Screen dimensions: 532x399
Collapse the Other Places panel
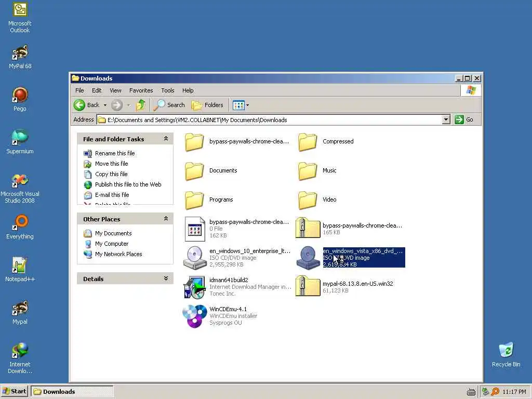[x=166, y=219]
